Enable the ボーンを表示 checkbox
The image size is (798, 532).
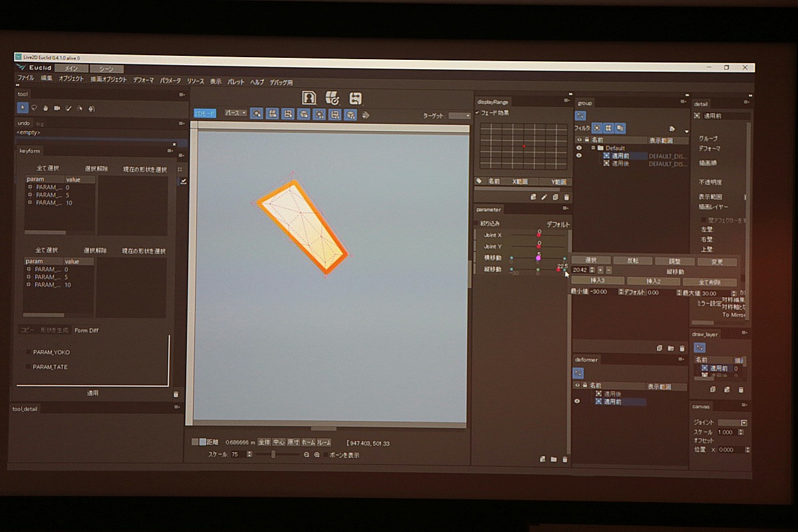tap(327, 455)
